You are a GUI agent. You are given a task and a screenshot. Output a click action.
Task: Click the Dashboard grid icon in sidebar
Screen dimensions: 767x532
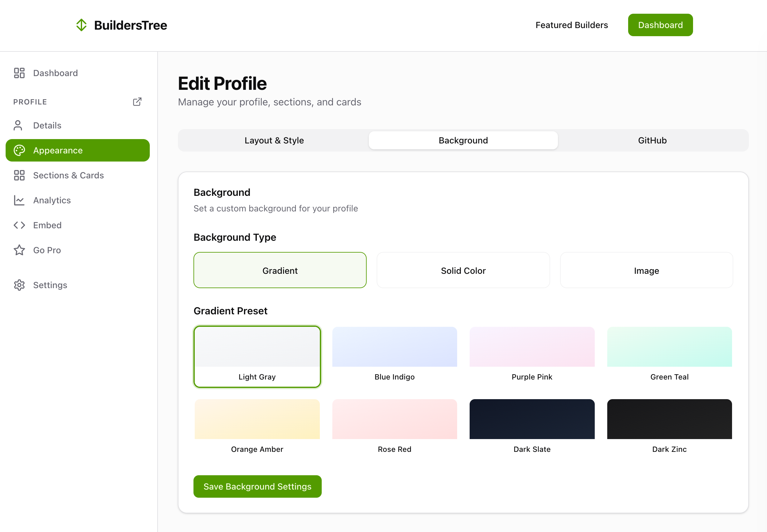tap(19, 73)
